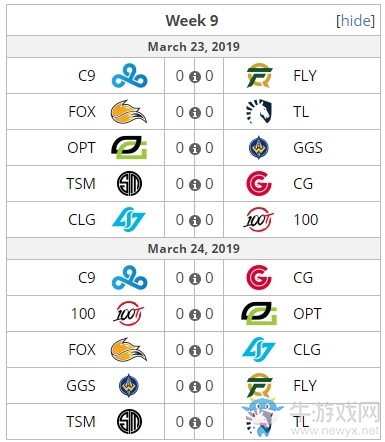The height and width of the screenshot is (442, 385).
Task: Click the GGS team name on March 24
Action: 81,386
